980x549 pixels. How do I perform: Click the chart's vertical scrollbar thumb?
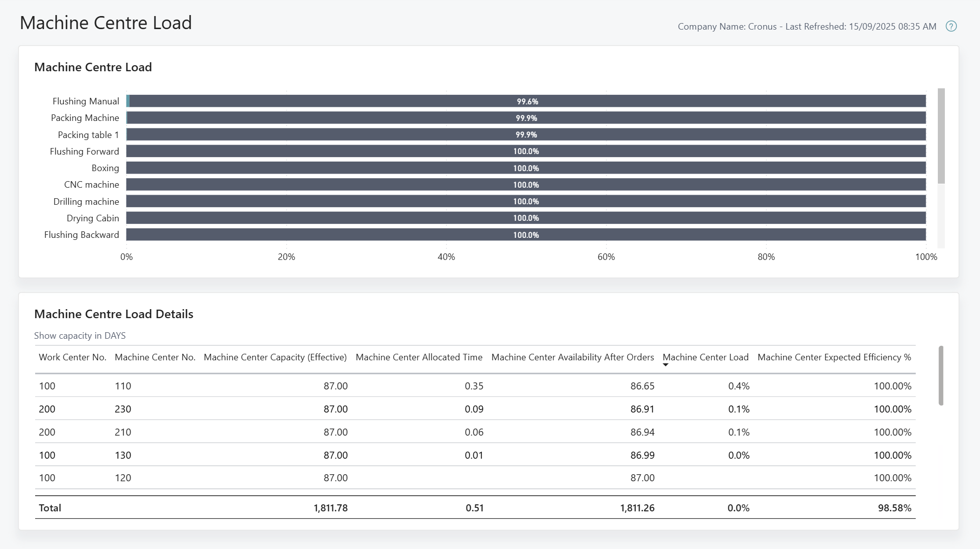pos(941,136)
